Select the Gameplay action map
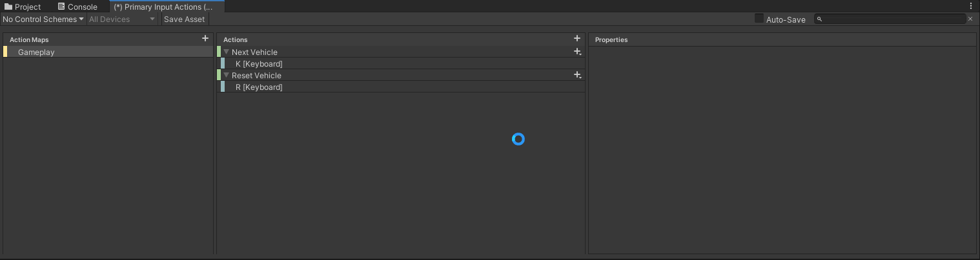Screen dimensions: 980x260 point(36,52)
